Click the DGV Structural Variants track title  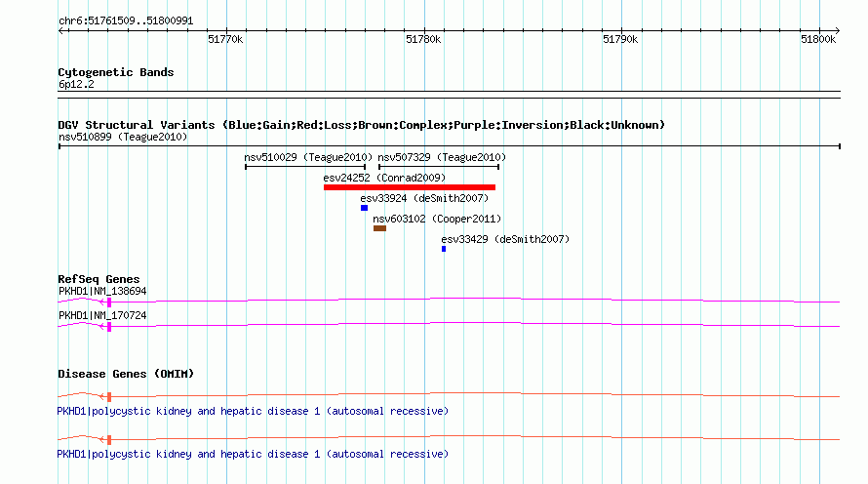pos(362,125)
